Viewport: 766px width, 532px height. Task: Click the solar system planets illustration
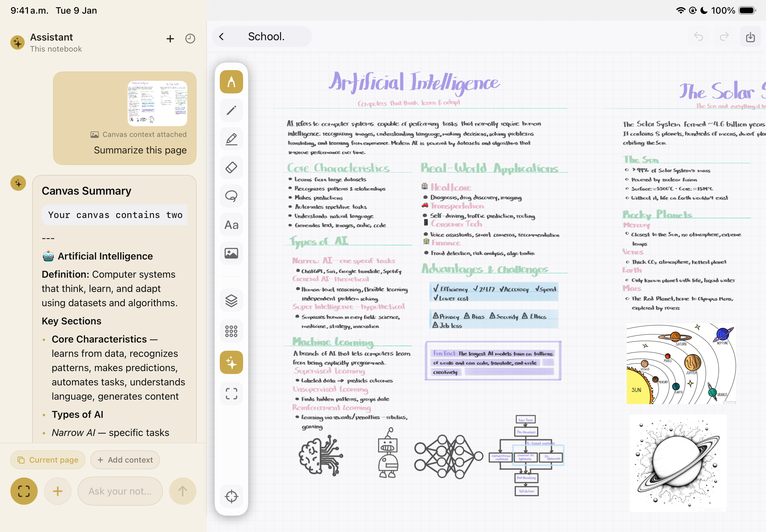point(681,363)
